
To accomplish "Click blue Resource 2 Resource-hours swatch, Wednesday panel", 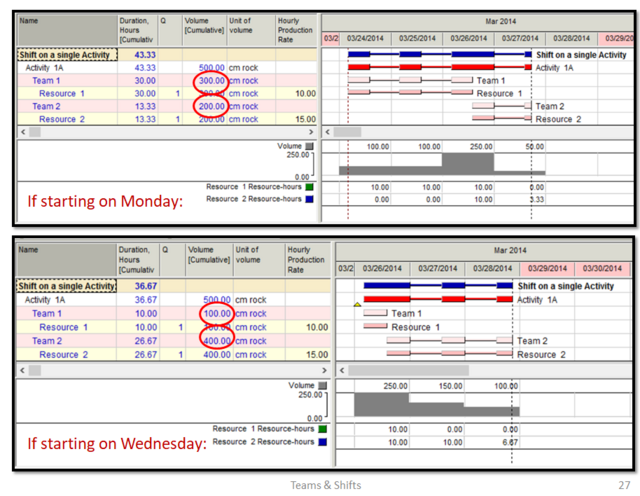I will pos(322,442).
